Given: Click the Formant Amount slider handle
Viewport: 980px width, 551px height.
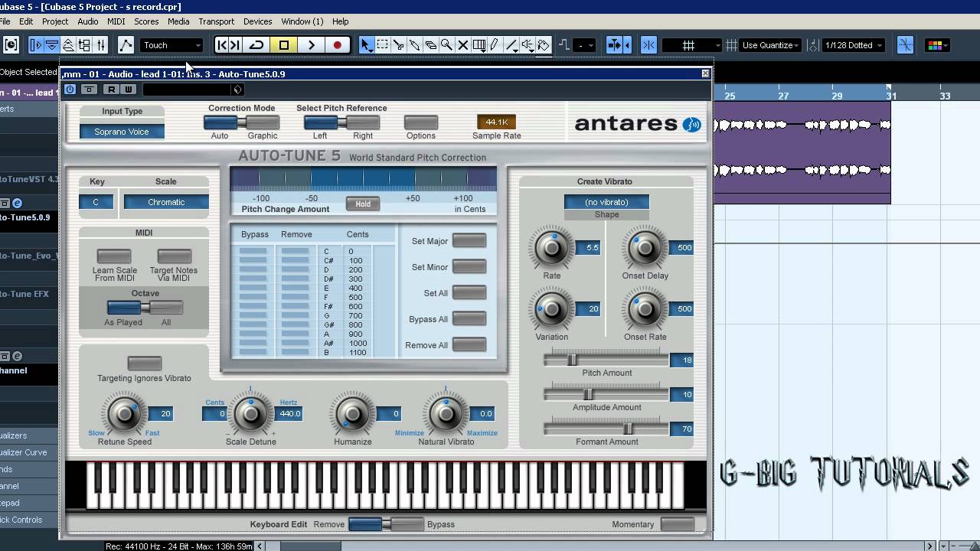Looking at the screenshot, I should [627, 429].
